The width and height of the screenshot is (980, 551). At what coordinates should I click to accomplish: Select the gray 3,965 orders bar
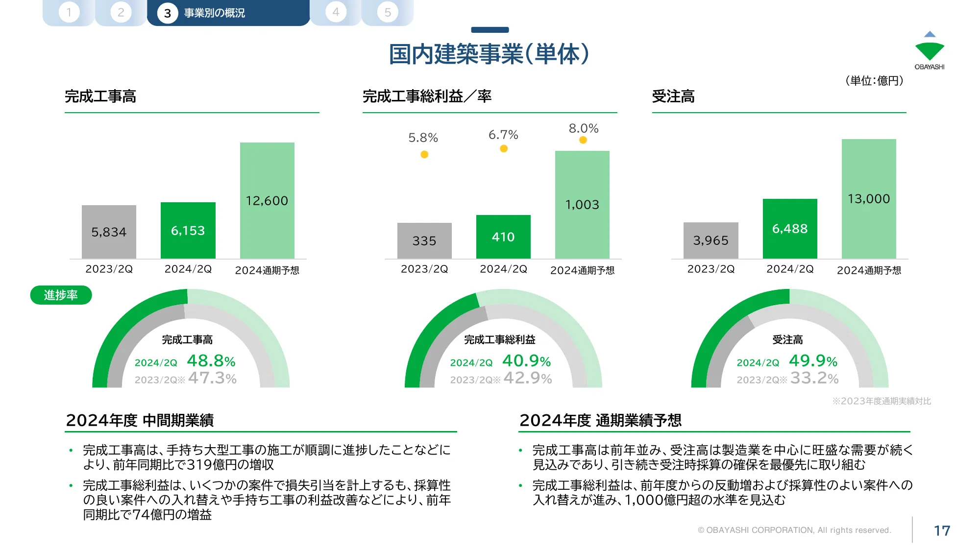[x=711, y=240]
